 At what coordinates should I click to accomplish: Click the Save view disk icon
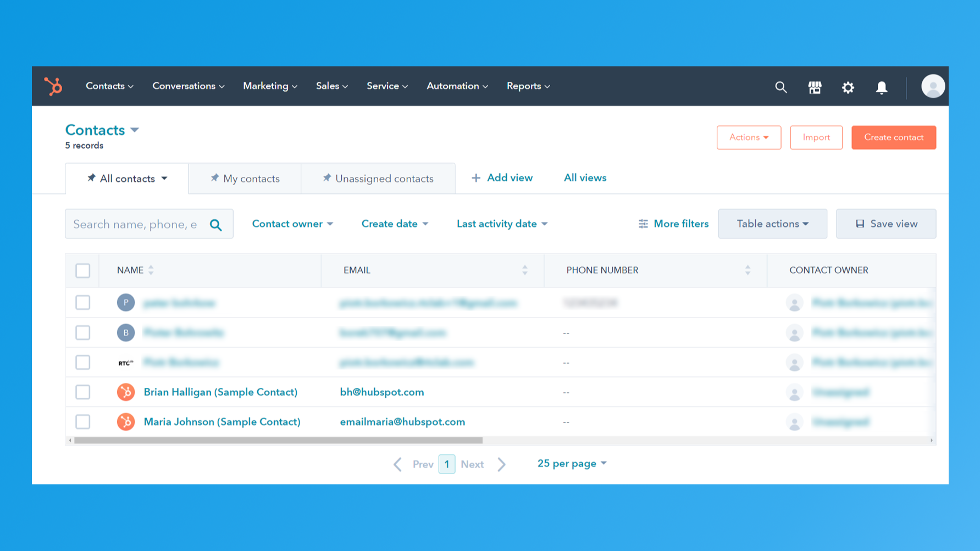click(x=859, y=223)
